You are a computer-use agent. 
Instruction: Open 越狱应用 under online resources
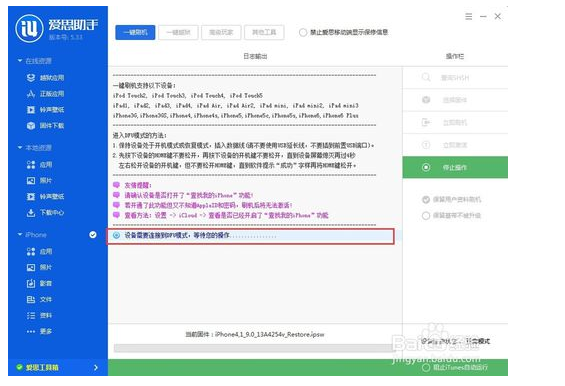45,77
